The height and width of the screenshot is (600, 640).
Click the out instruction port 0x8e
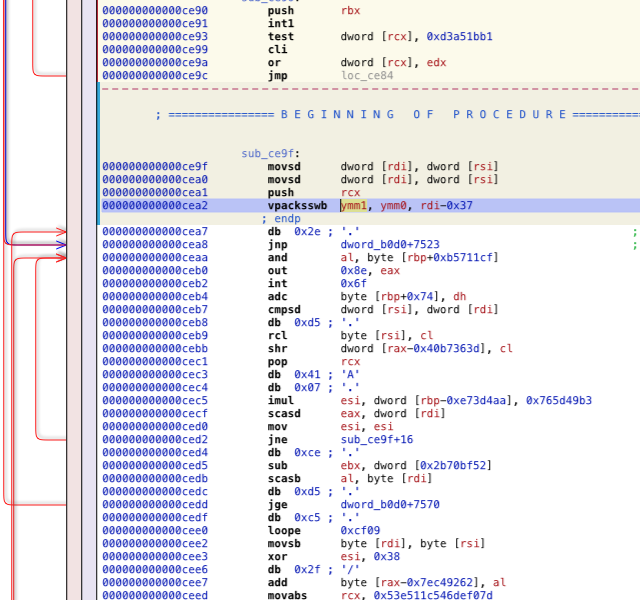354,271
